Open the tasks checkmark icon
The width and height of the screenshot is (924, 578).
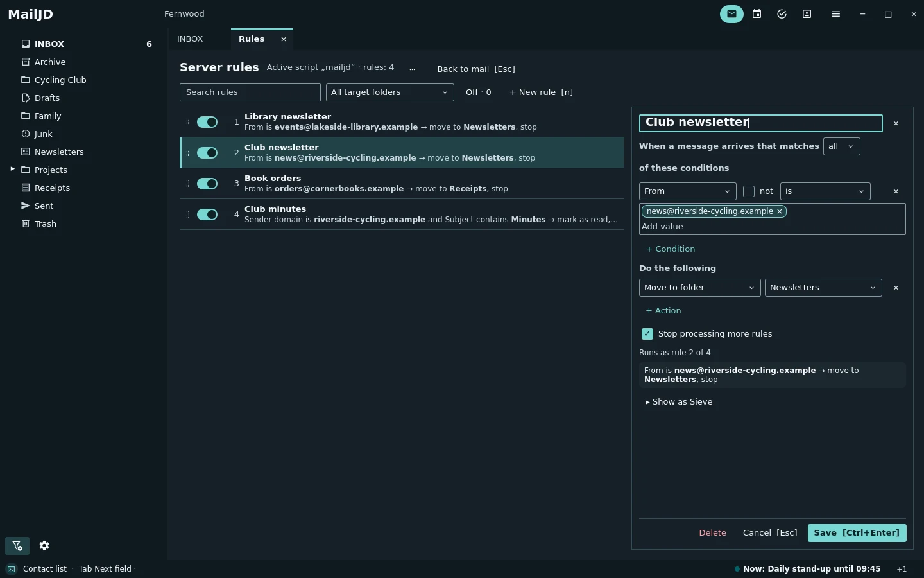click(x=782, y=14)
